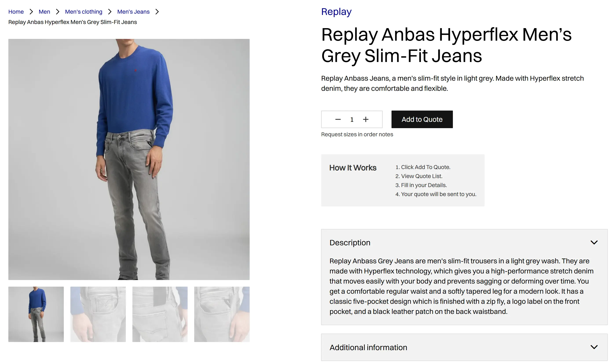613x364 pixels.
Task: Navigate to Men's clothing breadcrumb
Action: click(x=83, y=12)
